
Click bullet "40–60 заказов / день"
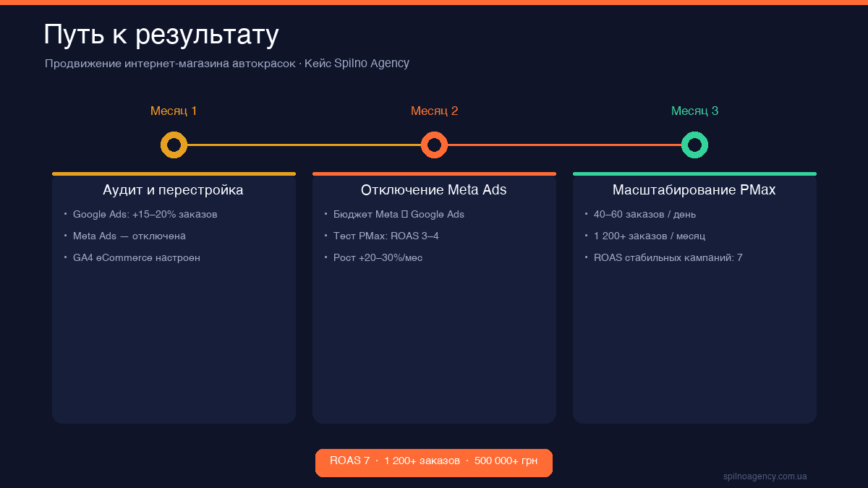click(x=644, y=215)
